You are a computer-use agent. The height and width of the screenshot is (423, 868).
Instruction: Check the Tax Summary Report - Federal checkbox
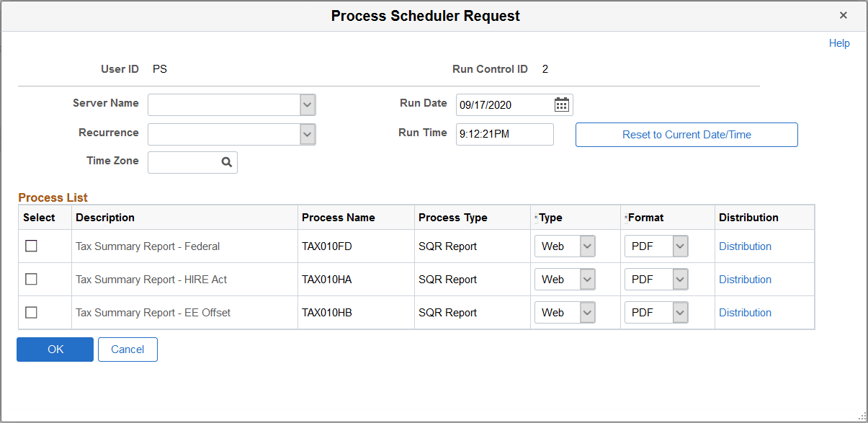click(x=31, y=246)
